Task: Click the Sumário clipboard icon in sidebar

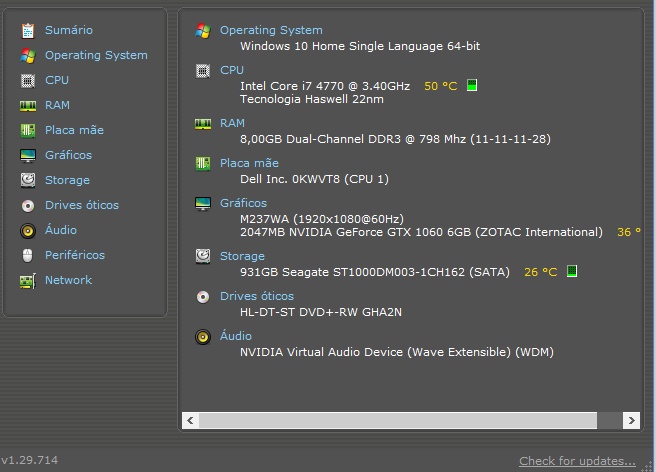Action: point(28,31)
